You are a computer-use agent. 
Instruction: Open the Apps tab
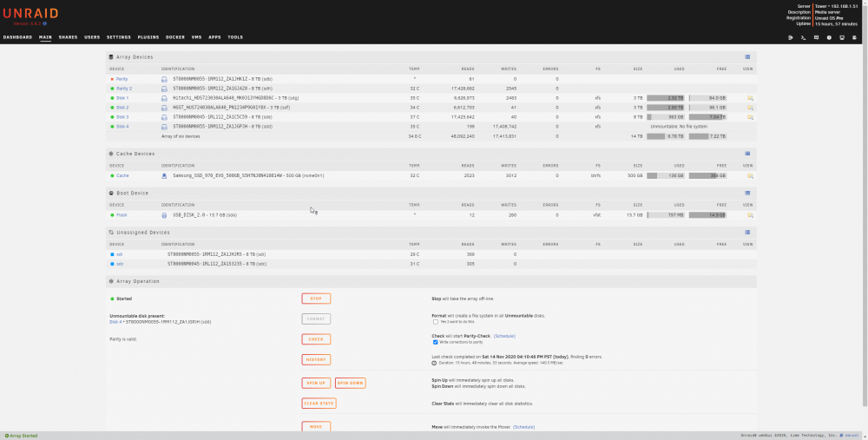[214, 37]
